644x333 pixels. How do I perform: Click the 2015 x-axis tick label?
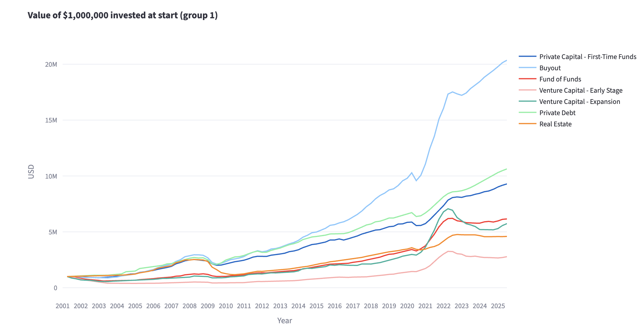(316, 306)
